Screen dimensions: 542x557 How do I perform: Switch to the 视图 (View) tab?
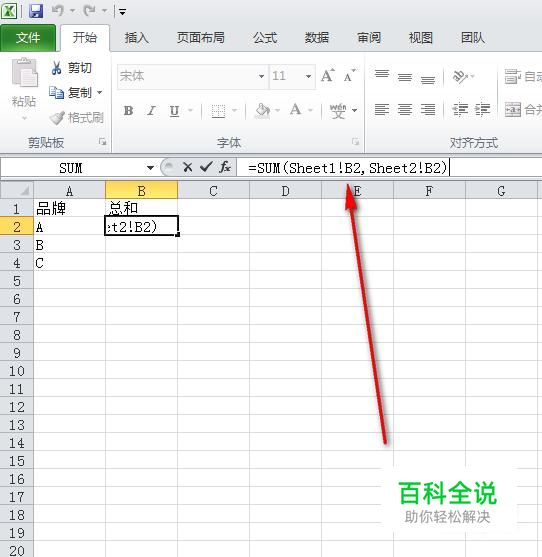coord(421,38)
